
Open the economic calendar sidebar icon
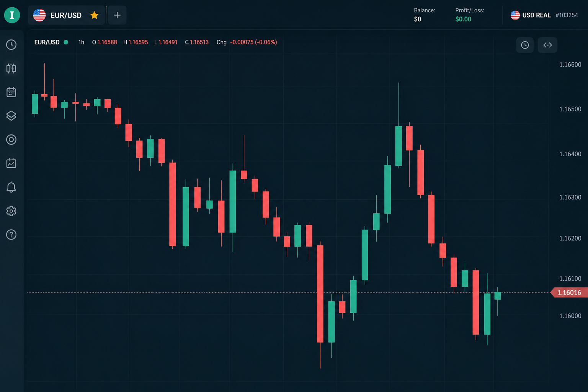tap(11, 92)
